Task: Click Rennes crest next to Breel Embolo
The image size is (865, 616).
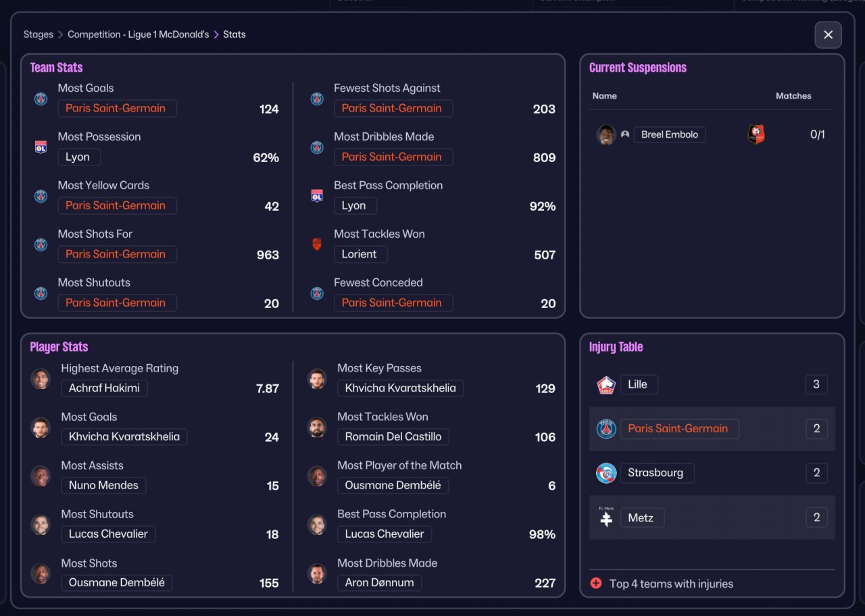Action: coord(756,134)
